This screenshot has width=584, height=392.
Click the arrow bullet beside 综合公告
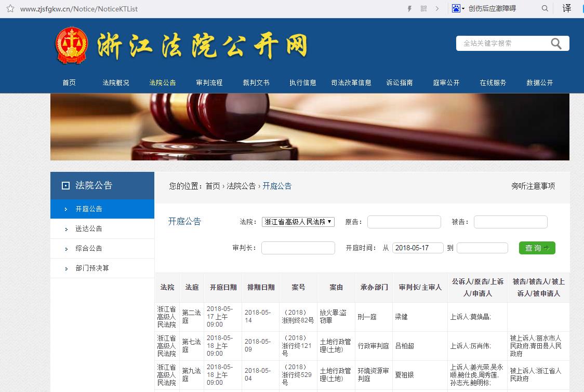67,249
